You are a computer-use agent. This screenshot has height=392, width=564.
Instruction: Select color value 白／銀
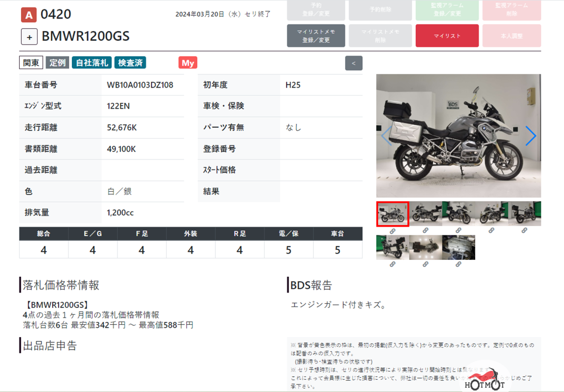tap(119, 191)
